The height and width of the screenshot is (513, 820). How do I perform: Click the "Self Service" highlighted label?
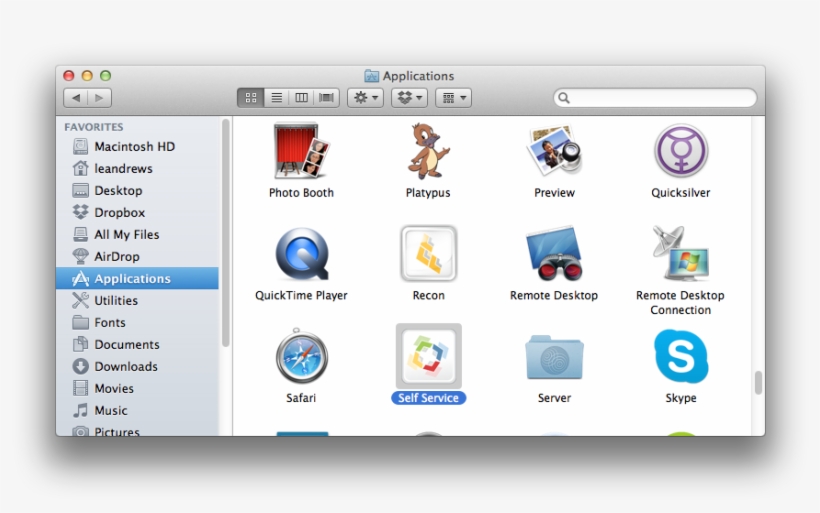tap(428, 398)
